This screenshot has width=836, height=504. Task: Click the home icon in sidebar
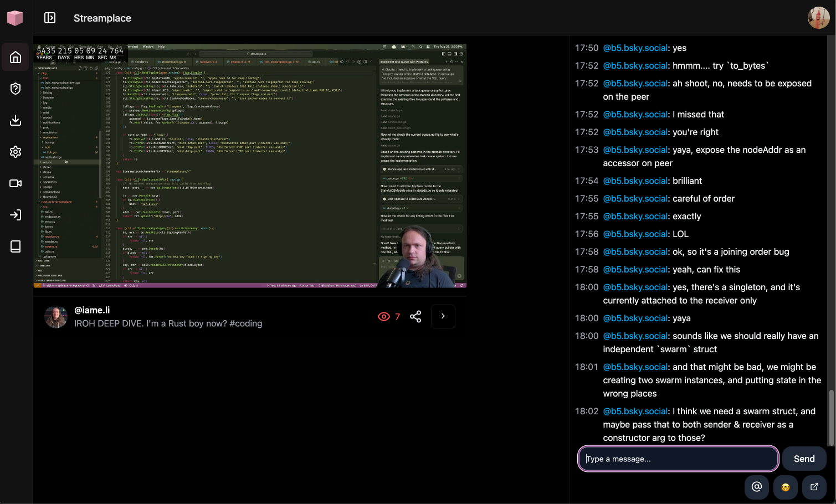tap(16, 57)
